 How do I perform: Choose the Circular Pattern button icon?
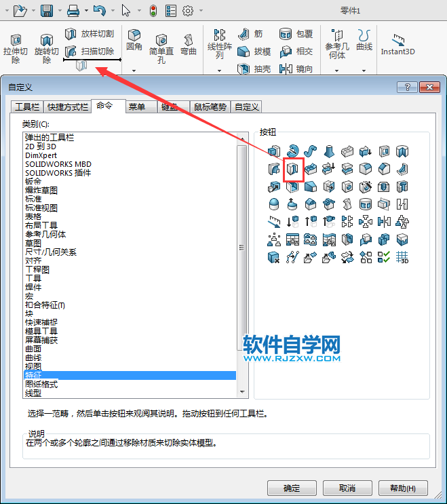366,221
